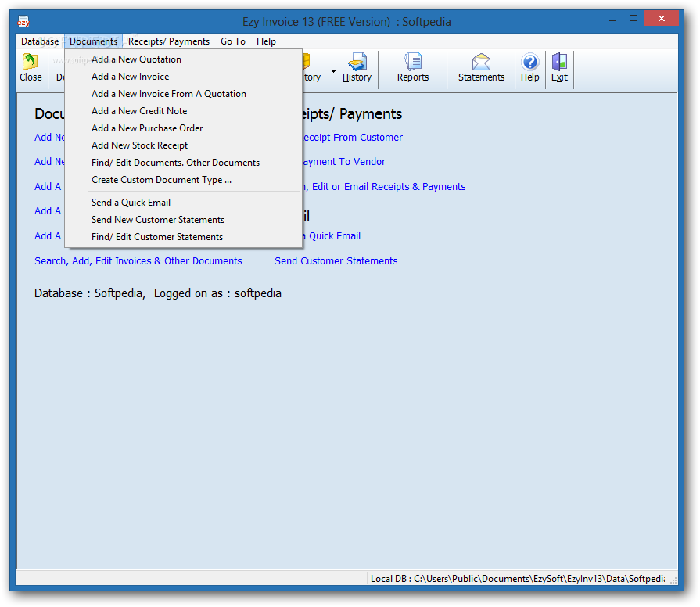Choose Add a New Invoice
Image resolution: width=700 pixels, height=607 pixels.
tap(184, 77)
